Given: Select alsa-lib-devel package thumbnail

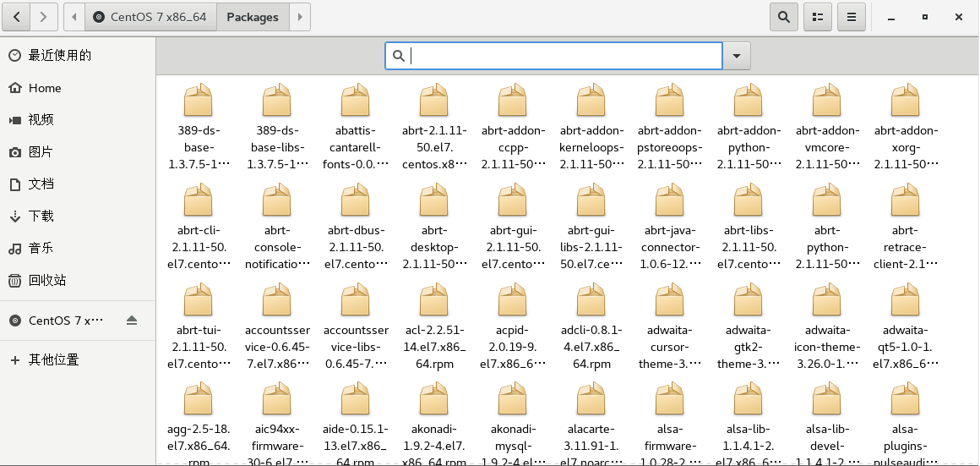Looking at the screenshot, I should click(827, 400).
